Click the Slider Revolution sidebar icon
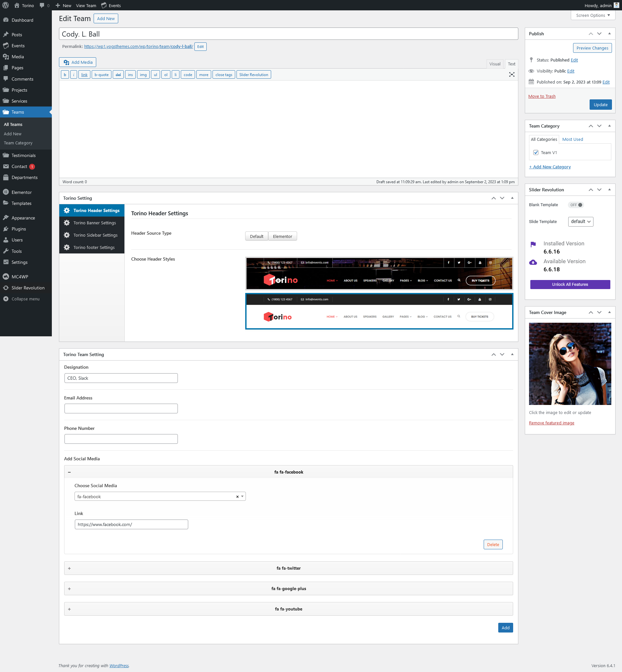 click(x=6, y=288)
